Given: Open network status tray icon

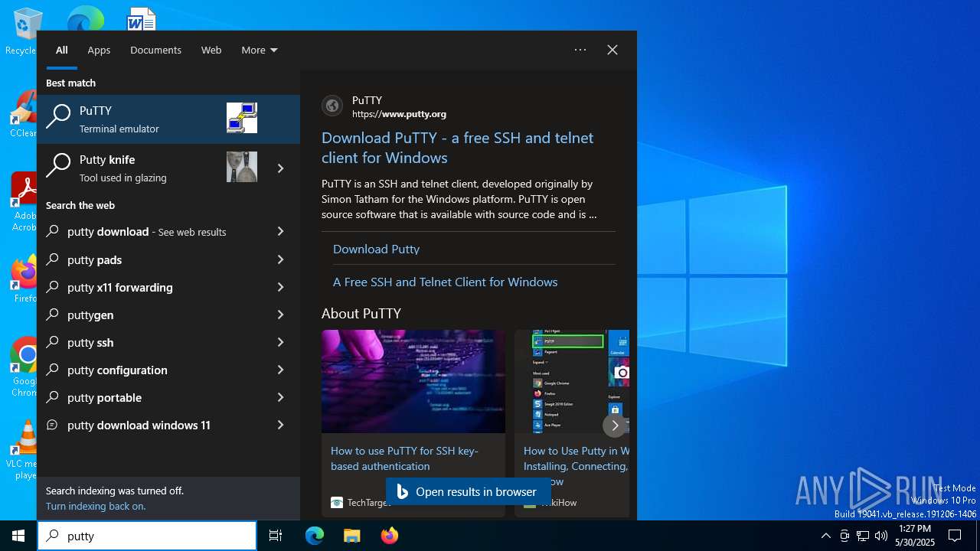Looking at the screenshot, I should [863, 536].
